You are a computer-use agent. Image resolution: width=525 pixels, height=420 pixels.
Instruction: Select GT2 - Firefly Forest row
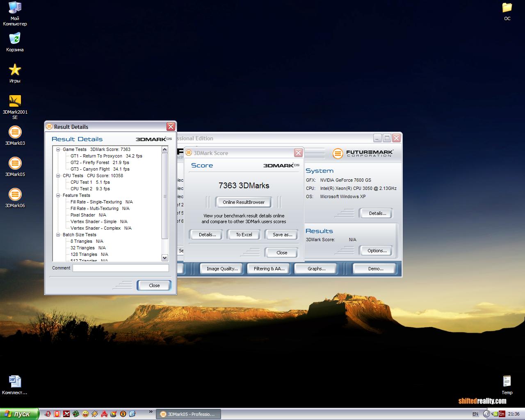click(100, 162)
